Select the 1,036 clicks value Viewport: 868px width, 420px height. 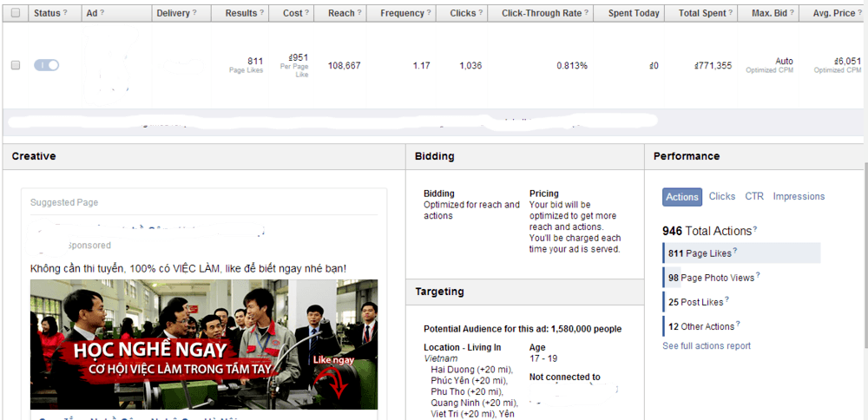[470, 66]
